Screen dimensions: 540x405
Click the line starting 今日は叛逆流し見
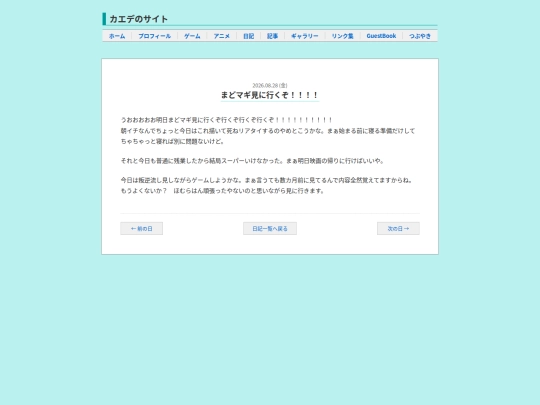[x=267, y=180]
